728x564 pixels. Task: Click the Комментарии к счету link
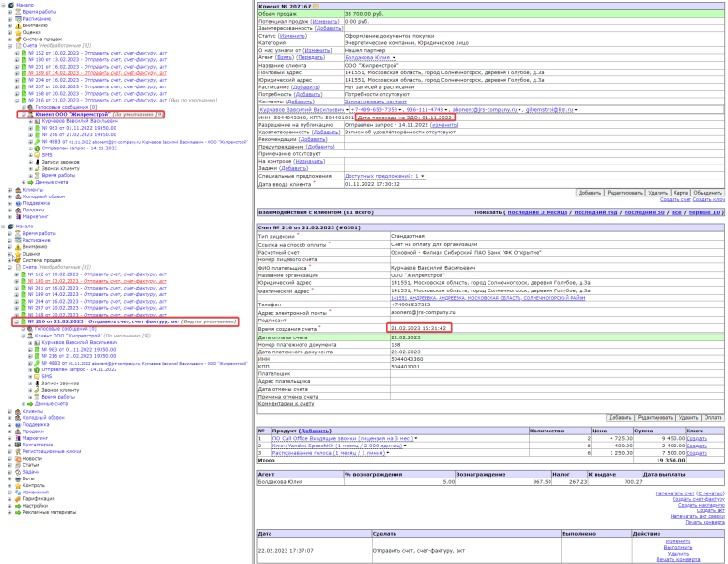click(286, 403)
